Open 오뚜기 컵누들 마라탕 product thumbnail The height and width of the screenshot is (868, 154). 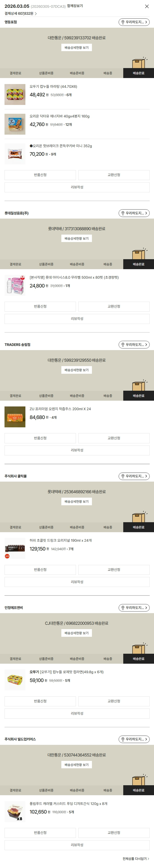point(15,94)
